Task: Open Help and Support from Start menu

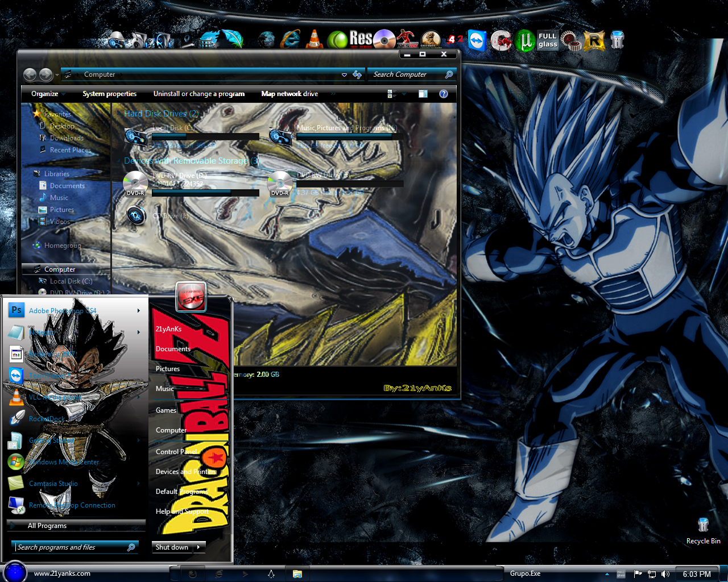Action: coord(182,512)
